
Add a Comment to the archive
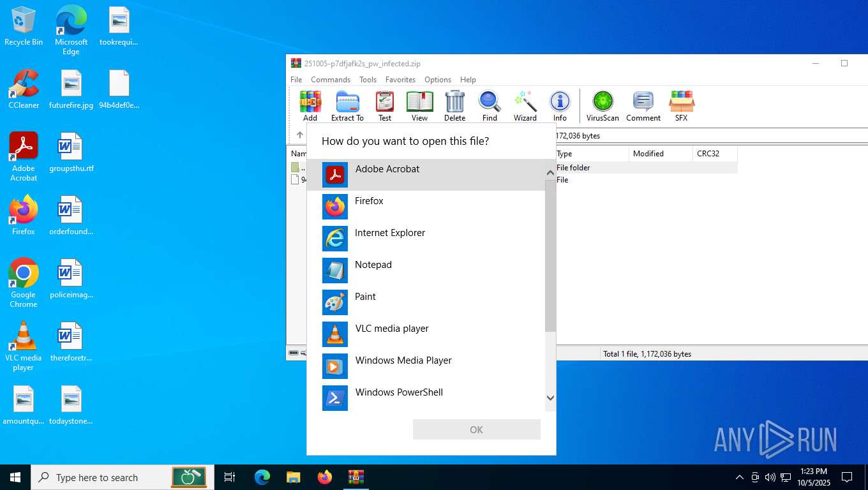coord(643,105)
